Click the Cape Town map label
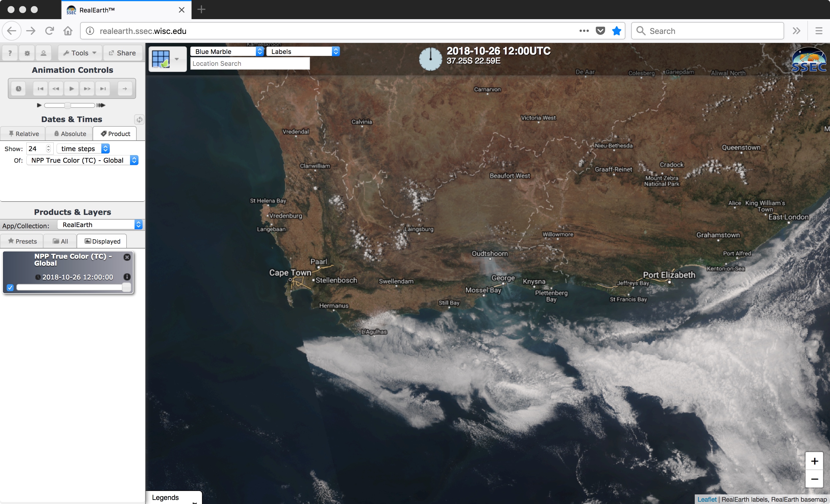The height and width of the screenshot is (504, 830). coord(290,273)
